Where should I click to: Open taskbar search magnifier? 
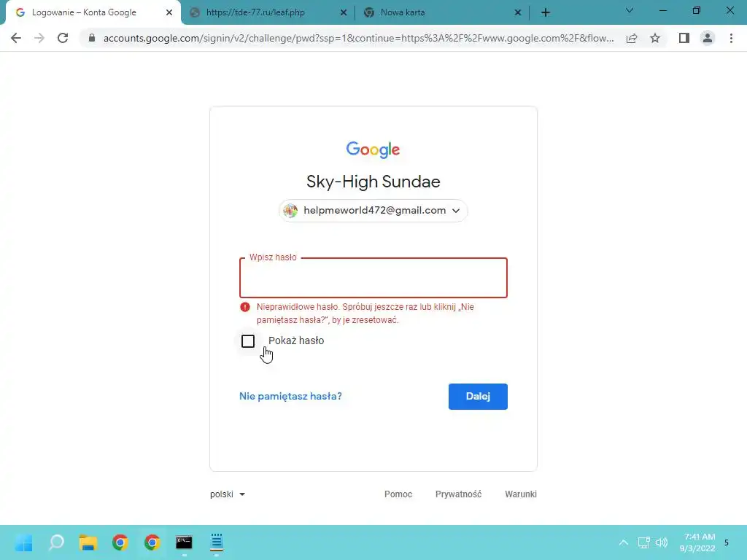(x=56, y=542)
